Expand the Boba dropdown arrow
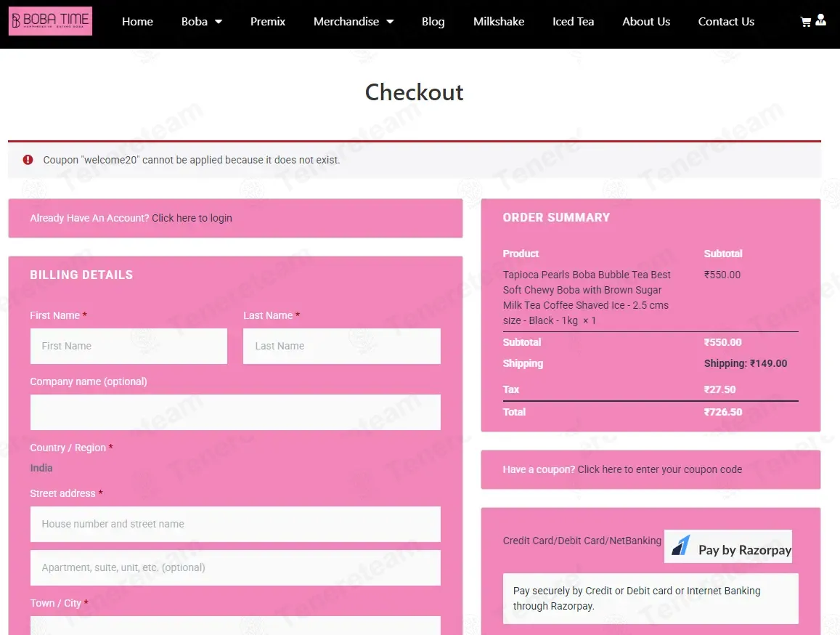 (x=219, y=22)
